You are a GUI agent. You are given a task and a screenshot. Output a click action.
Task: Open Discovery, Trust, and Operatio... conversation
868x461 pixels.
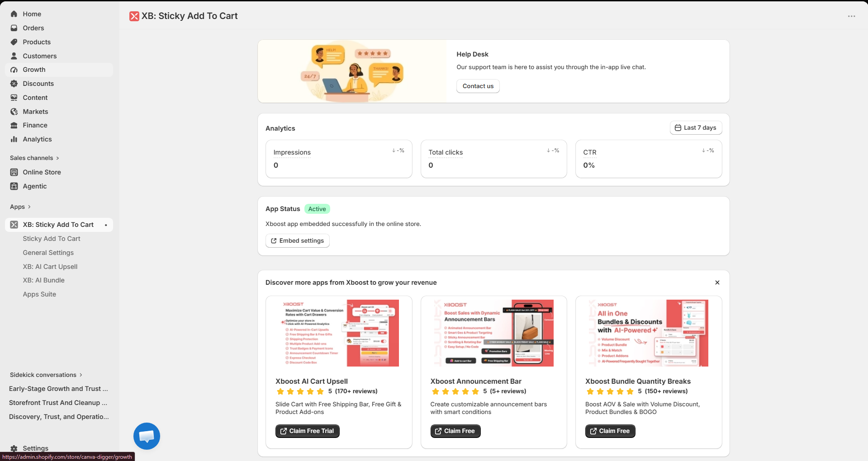coord(59,417)
